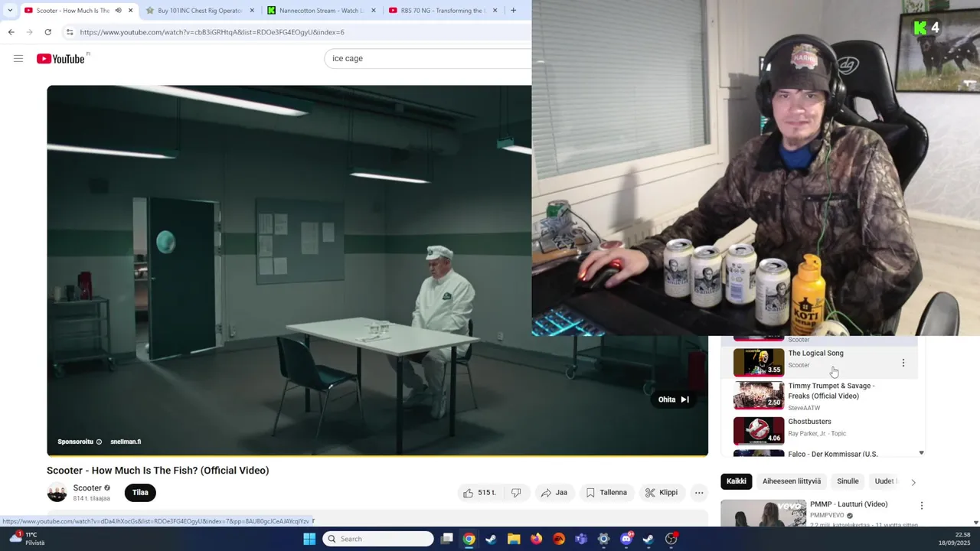Screen dimensions: 980x551
Task: Click the video title How Much Is The Fish?
Action: point(158,471)
